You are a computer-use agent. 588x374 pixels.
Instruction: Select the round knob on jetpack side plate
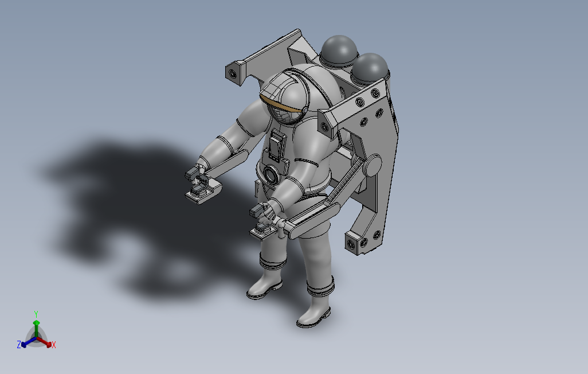pos(372,165)
